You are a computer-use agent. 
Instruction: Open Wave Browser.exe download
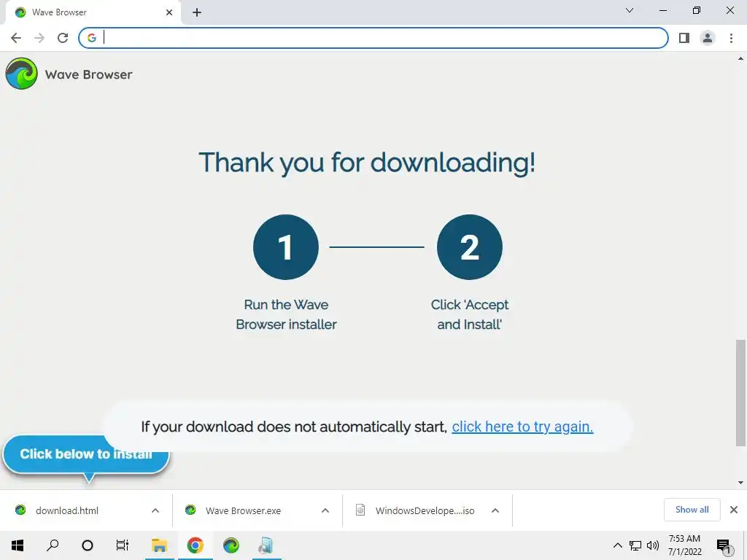pos(243,510)
